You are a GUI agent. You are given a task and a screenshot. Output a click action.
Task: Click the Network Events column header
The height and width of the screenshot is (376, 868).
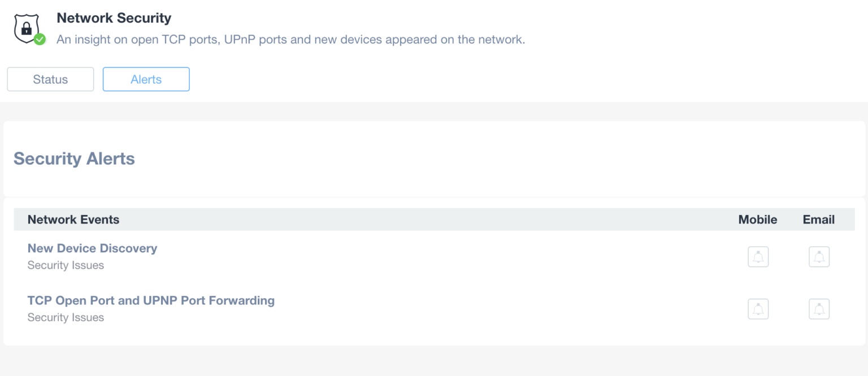[73, 220]
